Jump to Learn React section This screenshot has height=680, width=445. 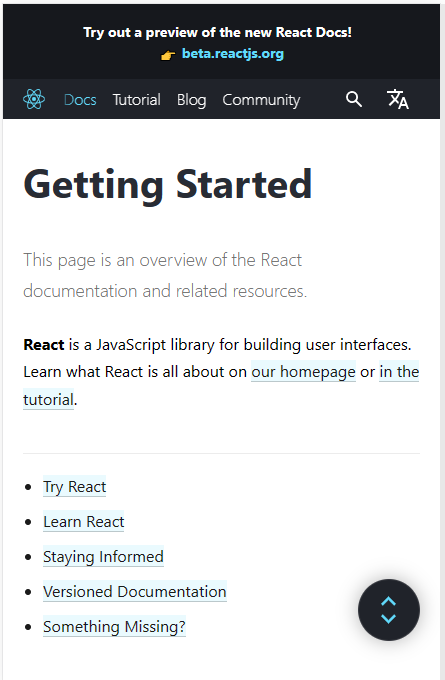click(x=84, y=522)
